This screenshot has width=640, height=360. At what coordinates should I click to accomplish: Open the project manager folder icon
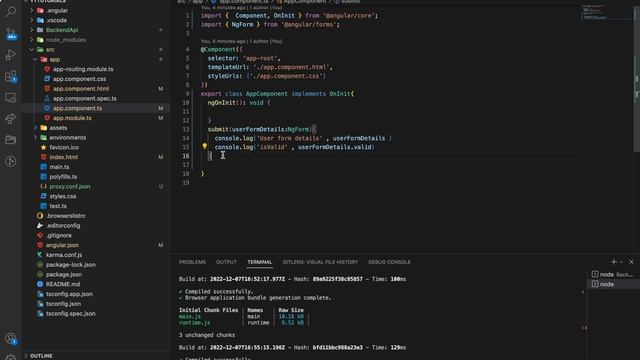pyautogui.click(x=11, y=140)
